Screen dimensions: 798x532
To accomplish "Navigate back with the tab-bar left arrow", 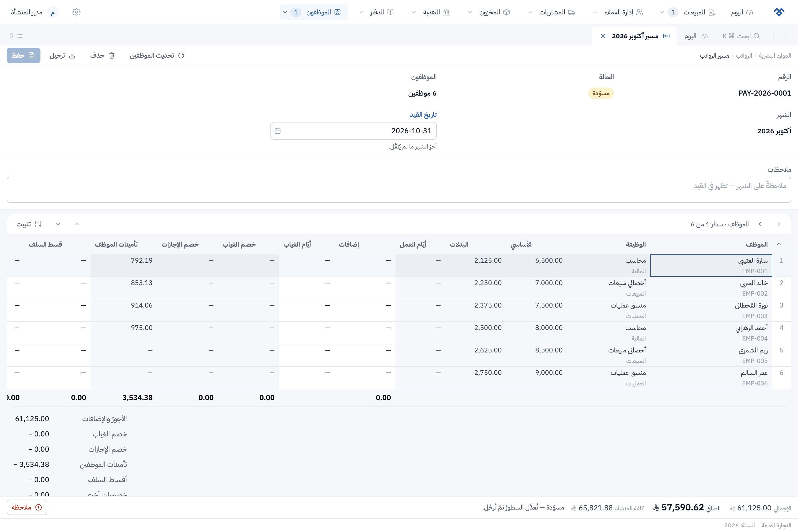I will (x=774, y=36).
